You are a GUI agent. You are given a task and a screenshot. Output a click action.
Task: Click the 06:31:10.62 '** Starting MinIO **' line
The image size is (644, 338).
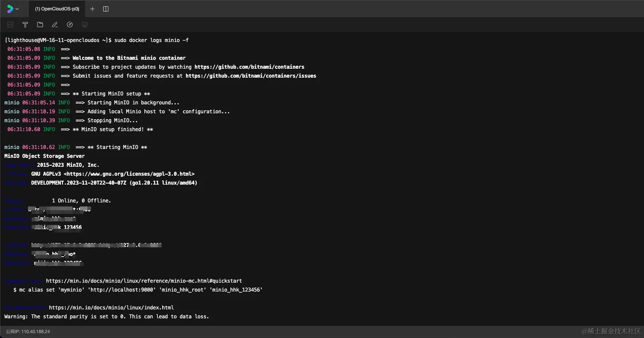tap(76, 147)
